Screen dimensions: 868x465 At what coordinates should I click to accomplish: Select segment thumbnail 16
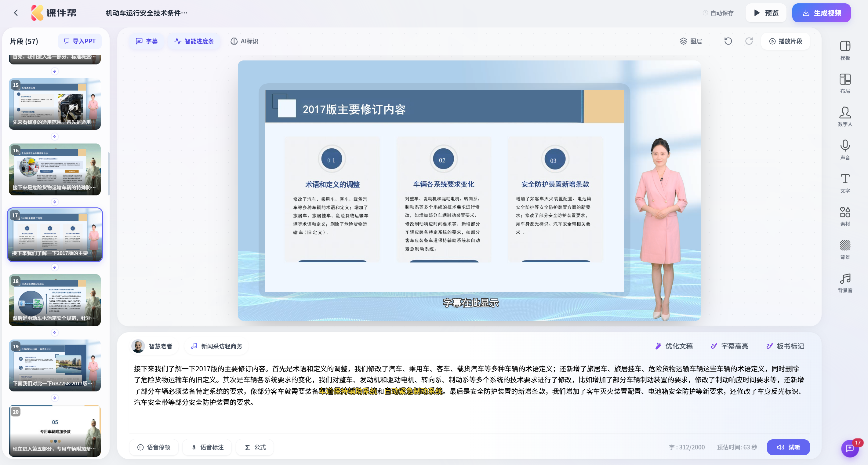point(55,169)
